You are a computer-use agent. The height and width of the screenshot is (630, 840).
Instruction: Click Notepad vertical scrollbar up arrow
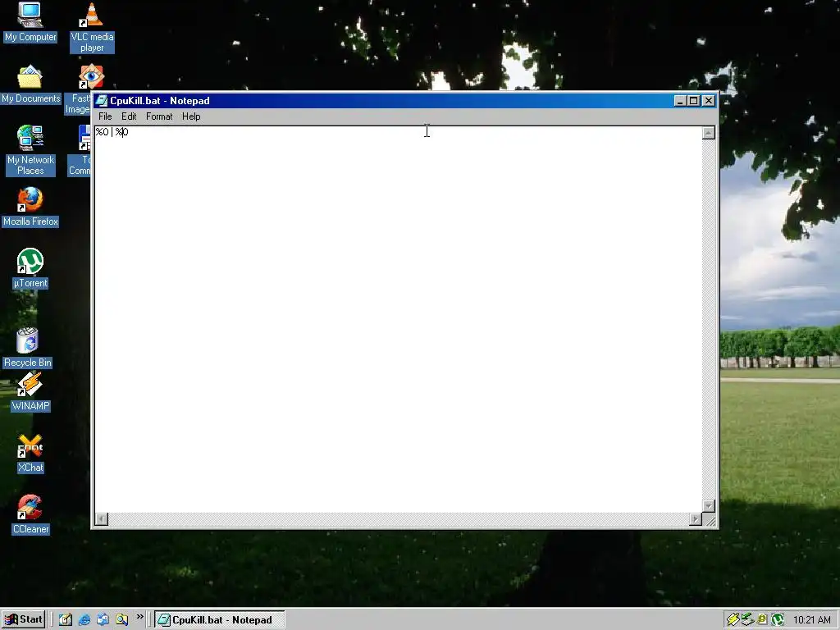point(708,133)
